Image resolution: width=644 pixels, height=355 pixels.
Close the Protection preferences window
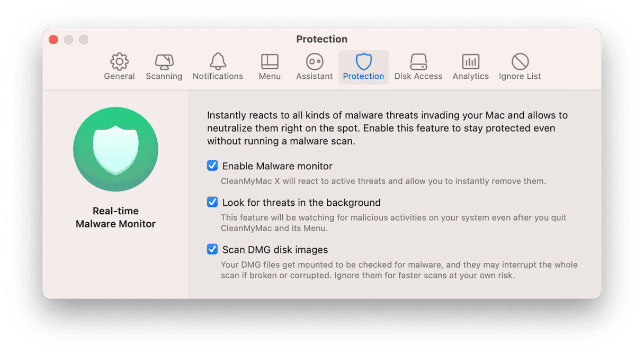tap(53, 40)
